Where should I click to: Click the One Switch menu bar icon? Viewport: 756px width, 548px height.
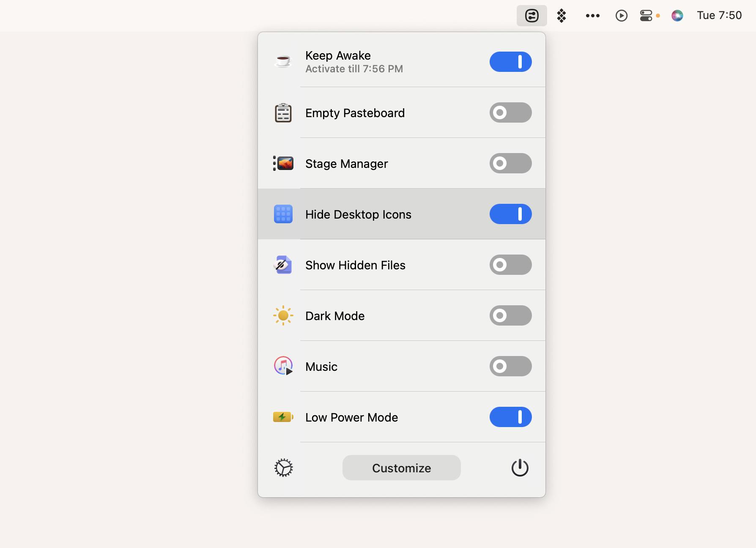(531, 16)
